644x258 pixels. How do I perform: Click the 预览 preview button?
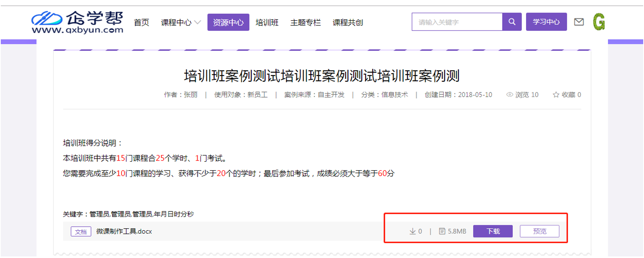(x=539, y=231)
